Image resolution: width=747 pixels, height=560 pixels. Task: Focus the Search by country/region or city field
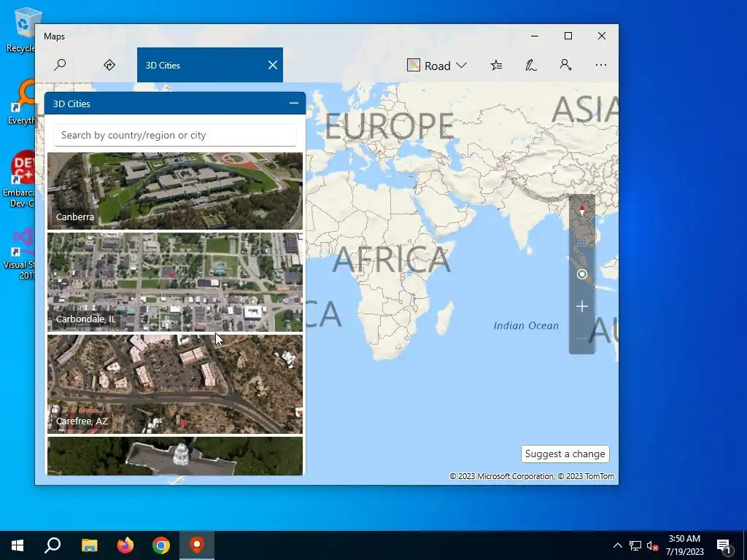pyautogui.click(x=175, y=135)
